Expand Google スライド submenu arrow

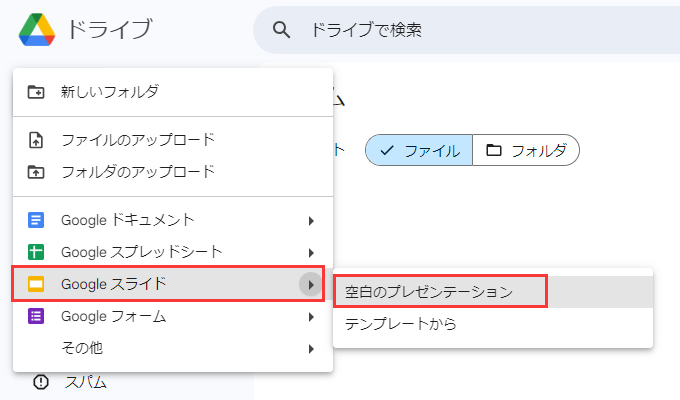pos(311,285)
